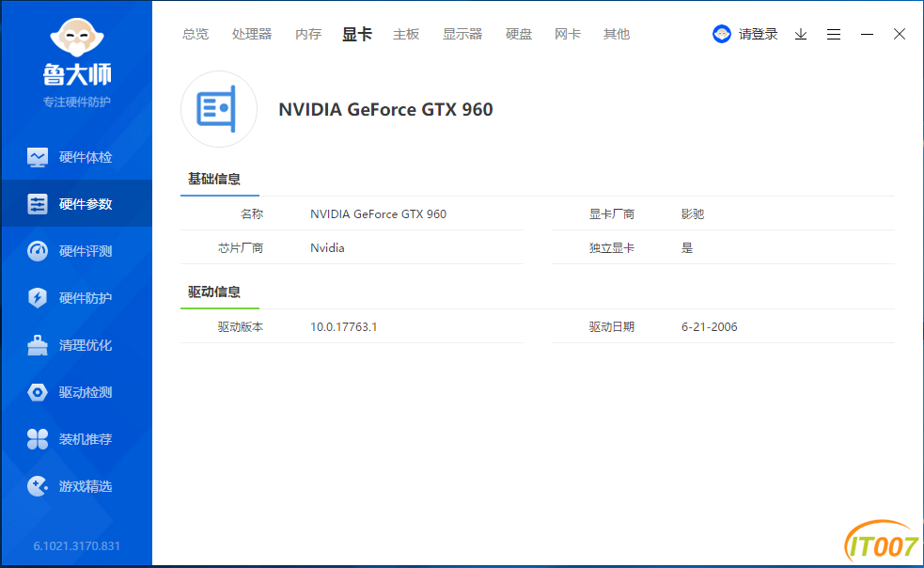Click 驱动检测 hexagon gear icon

(37, 392)
